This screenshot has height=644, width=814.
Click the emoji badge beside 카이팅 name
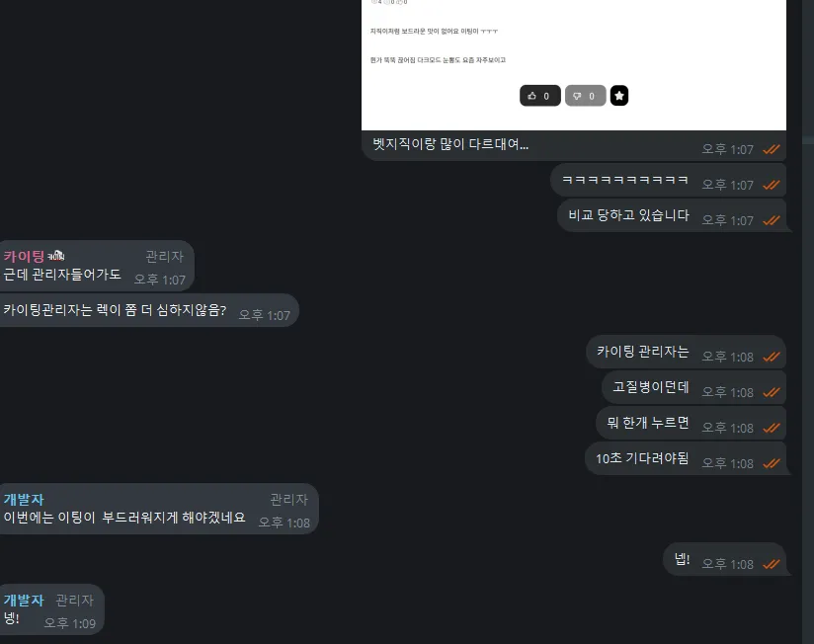(56, 256)
